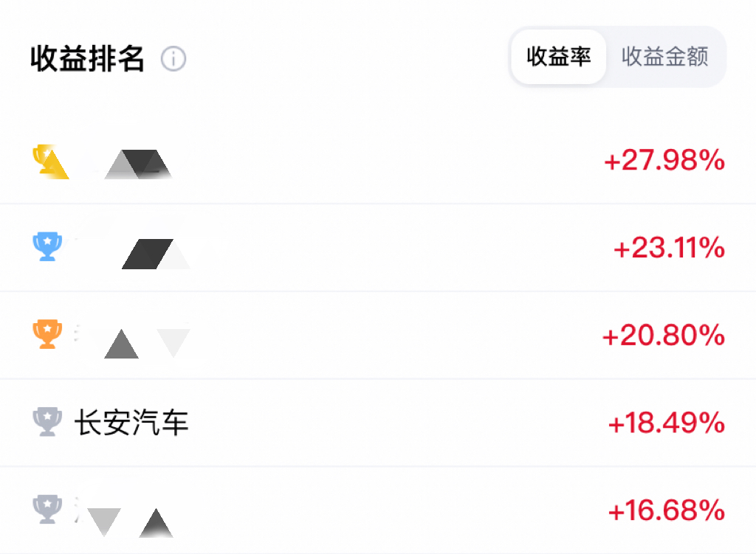Image resolution: width=756 pixels, height=554 pixels.
Task: Tap the +18.49% return figure
Action: [x=666, y=423]
